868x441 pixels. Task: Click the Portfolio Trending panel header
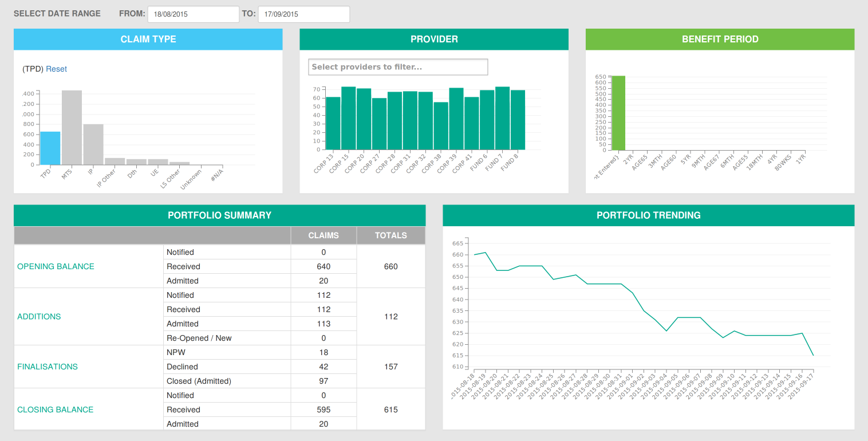[648, 215]
